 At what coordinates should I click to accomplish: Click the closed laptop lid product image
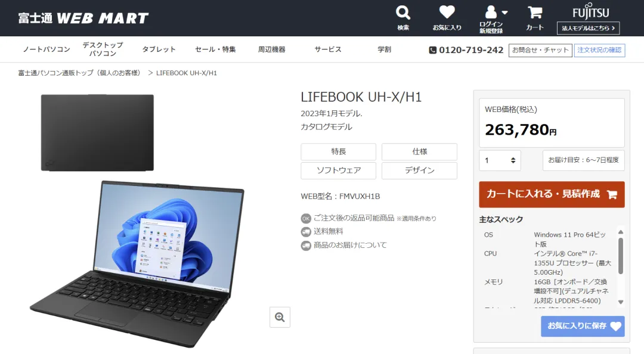[97, 133]
